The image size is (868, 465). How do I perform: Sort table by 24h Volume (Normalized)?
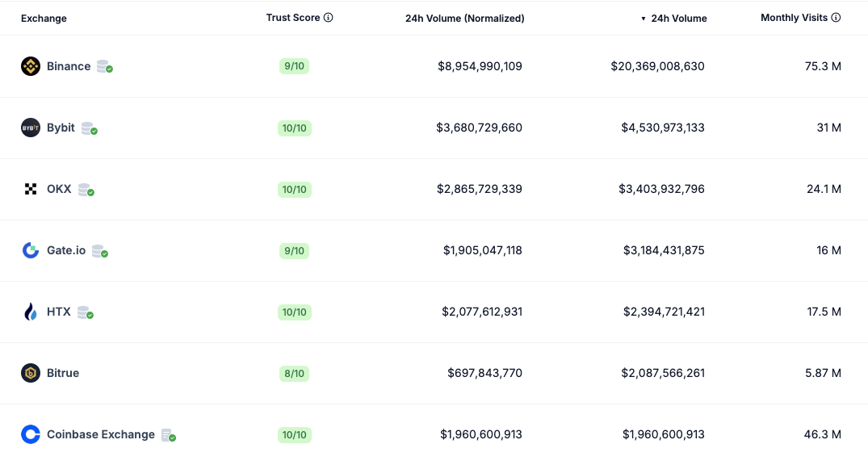[464, 19]
